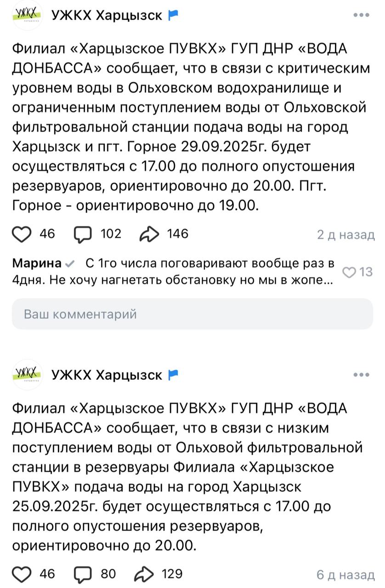The image size is (385, 588).
Task: Open УЖКХ Харцызск name on second post
Action: coord(107,375)
